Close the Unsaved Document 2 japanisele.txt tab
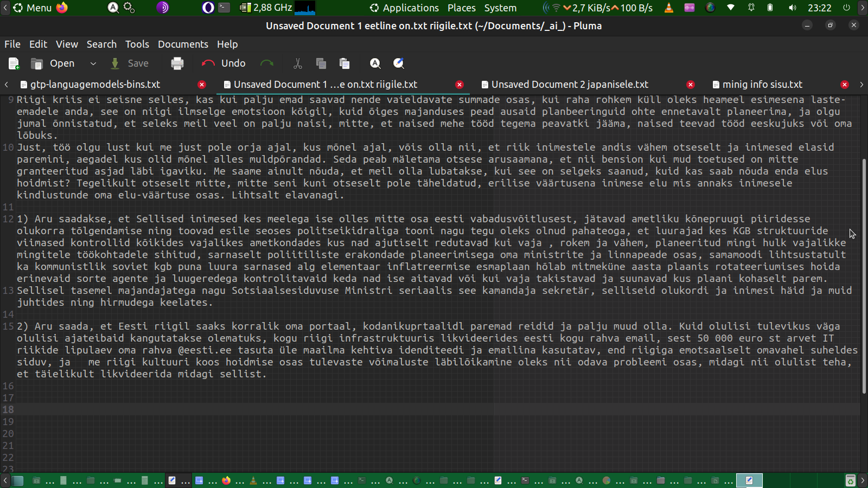 tap(691, 85)
